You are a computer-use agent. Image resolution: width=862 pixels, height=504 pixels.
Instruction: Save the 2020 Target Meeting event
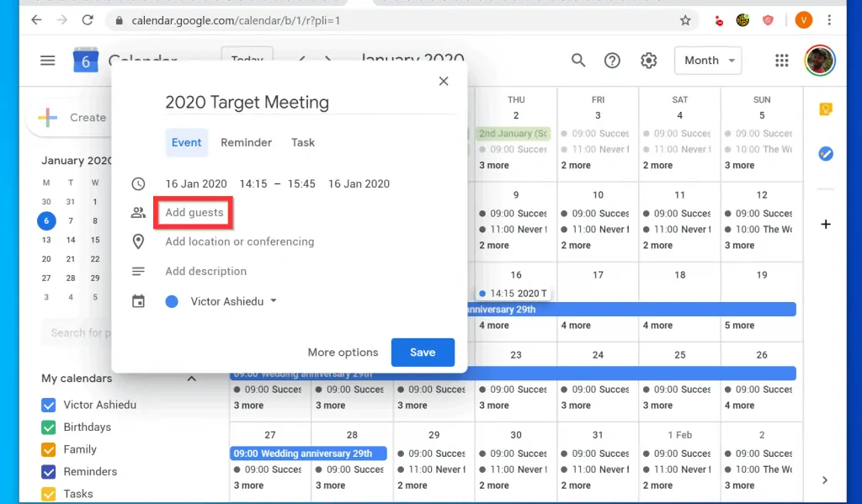point(423,353)
